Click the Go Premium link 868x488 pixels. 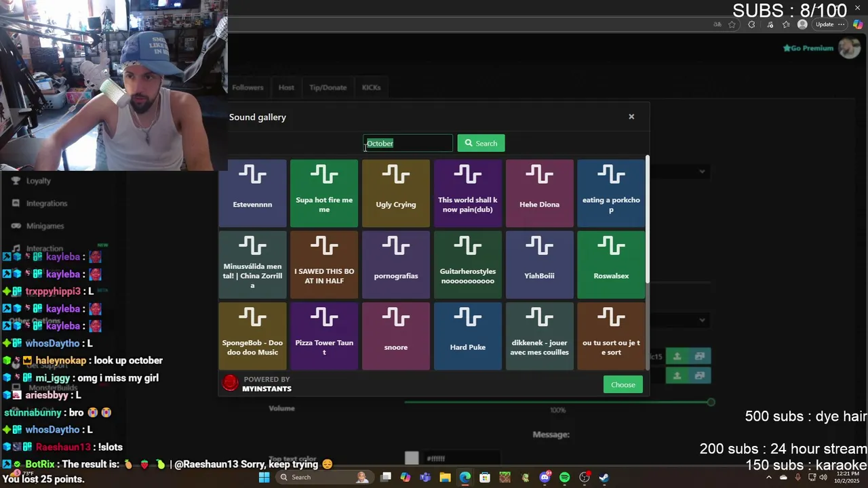point(808,48)
